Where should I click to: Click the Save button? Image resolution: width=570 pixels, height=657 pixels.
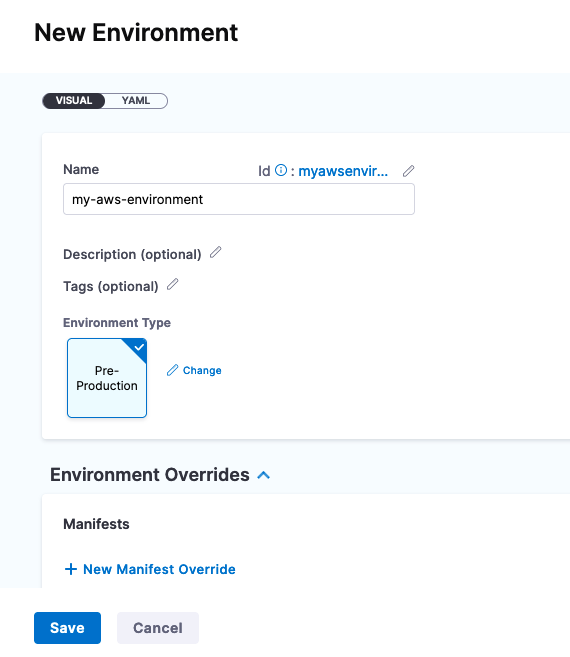(x=67, y=628)
